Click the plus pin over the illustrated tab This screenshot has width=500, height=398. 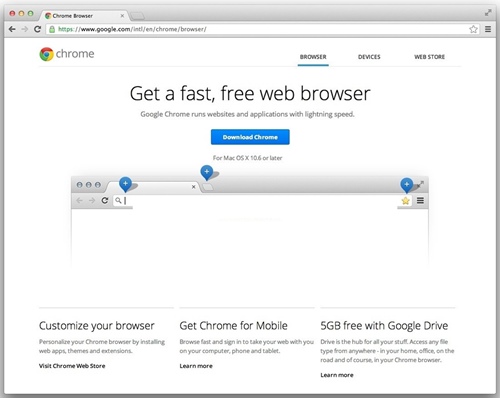(125, 184)
